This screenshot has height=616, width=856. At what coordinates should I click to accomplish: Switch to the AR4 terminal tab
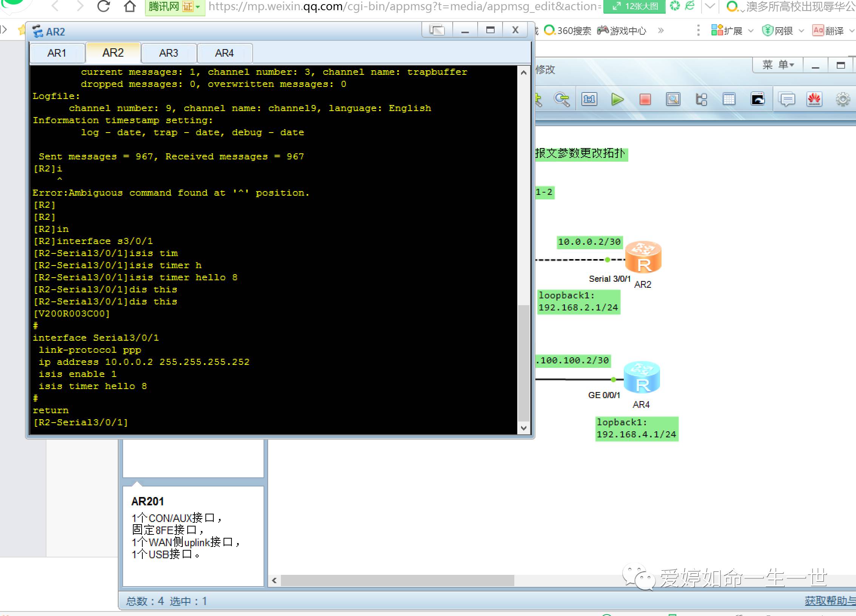224,53
